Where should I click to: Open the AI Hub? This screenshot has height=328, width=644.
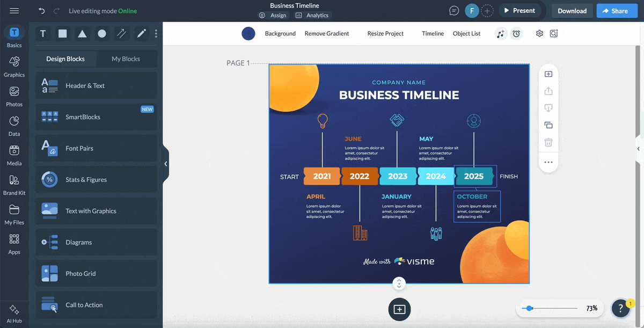tap(14, 314)
